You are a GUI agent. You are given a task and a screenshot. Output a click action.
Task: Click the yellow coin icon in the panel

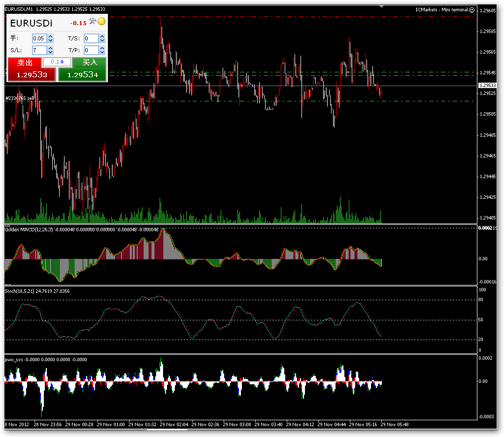101,22
